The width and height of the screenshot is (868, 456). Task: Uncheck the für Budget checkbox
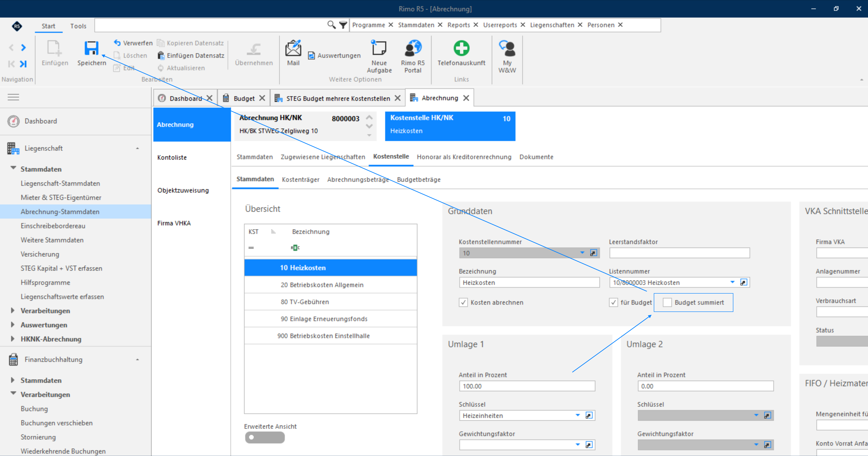coord(613,302)
